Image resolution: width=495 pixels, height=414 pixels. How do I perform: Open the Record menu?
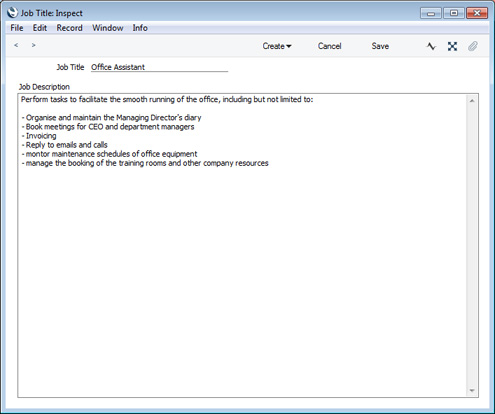tap(69, 28)
